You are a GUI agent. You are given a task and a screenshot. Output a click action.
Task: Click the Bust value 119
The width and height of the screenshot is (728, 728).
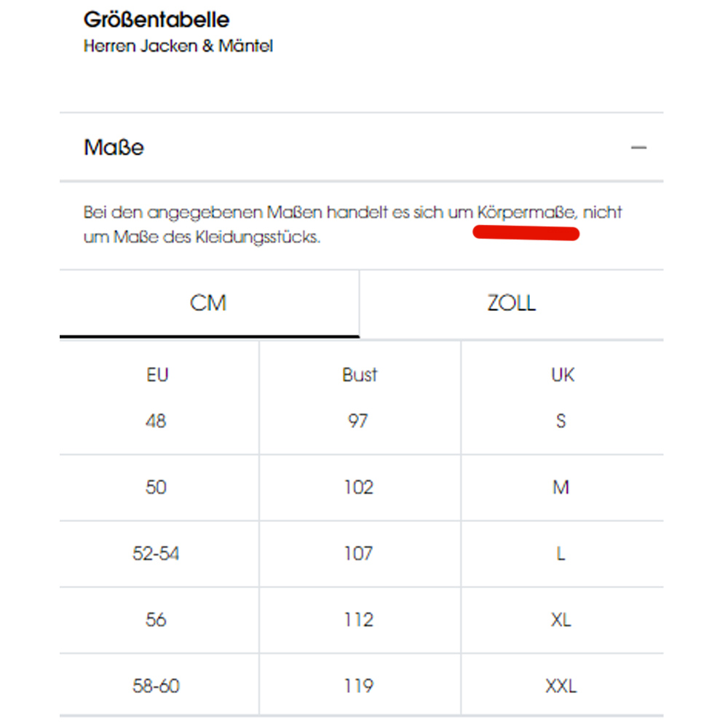click(x=359, y=686)
